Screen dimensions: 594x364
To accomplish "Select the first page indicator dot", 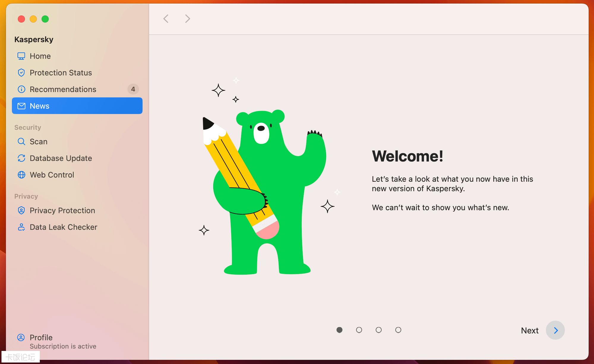I will pyautogui.click(x=339, y=330).
